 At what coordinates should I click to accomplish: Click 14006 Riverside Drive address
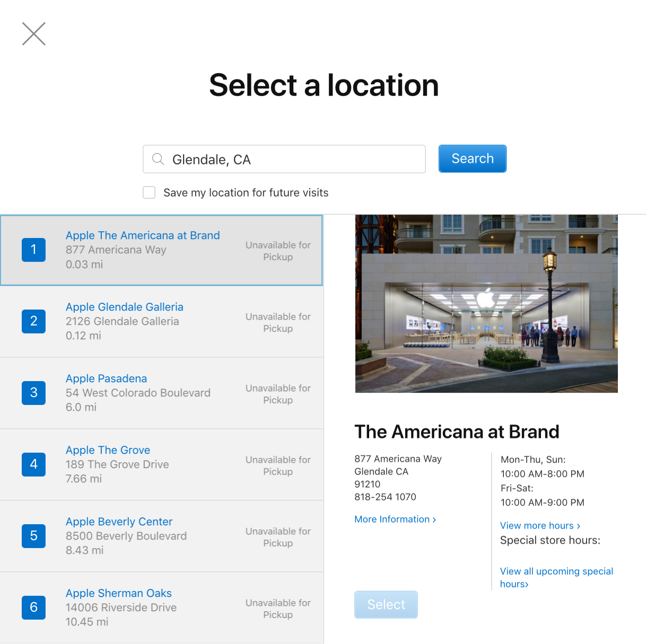coord(121,607)
